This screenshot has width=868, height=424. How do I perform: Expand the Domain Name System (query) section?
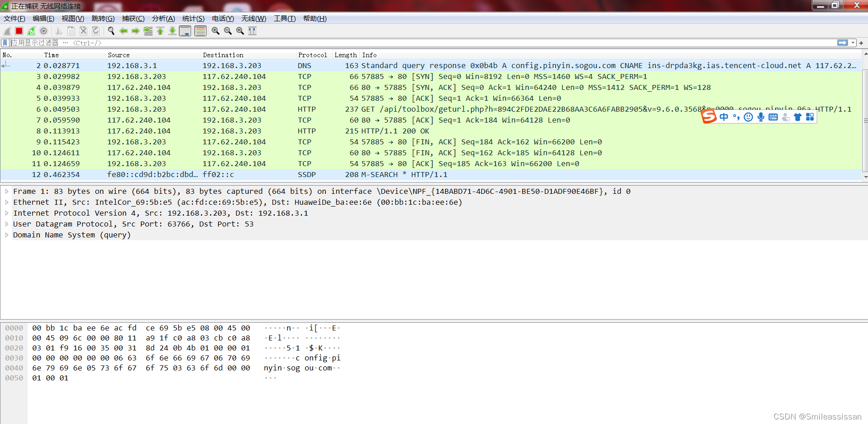click(x=6, y=235)
